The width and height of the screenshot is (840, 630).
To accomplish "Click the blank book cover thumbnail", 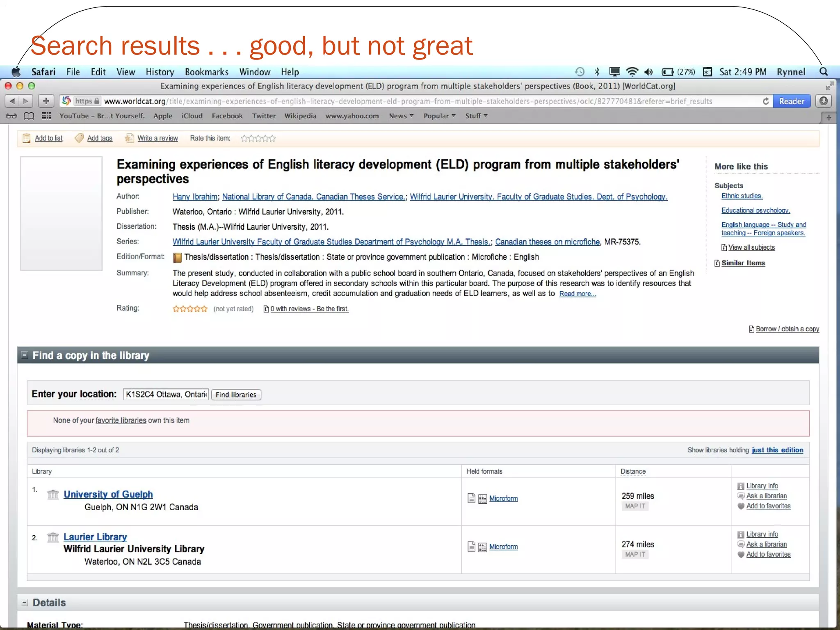I will pos(61,214).
